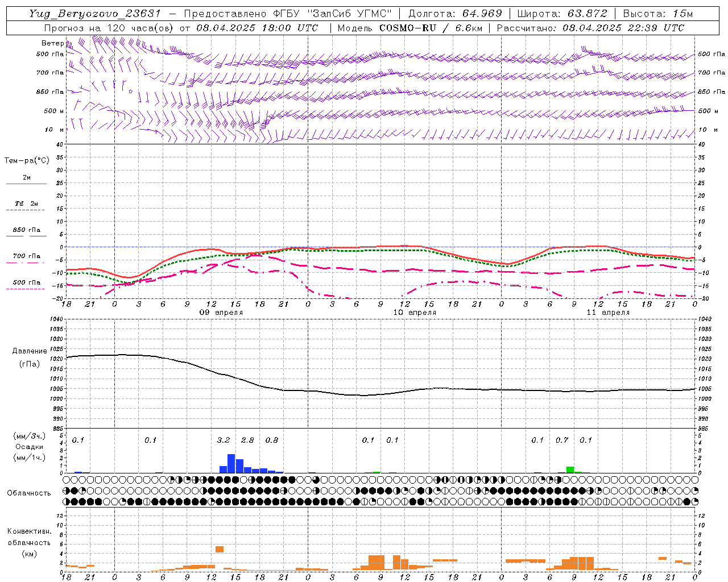Click the 09 апреля date label
Viewport: 728px width, 582px height.
tap(221, 313)
